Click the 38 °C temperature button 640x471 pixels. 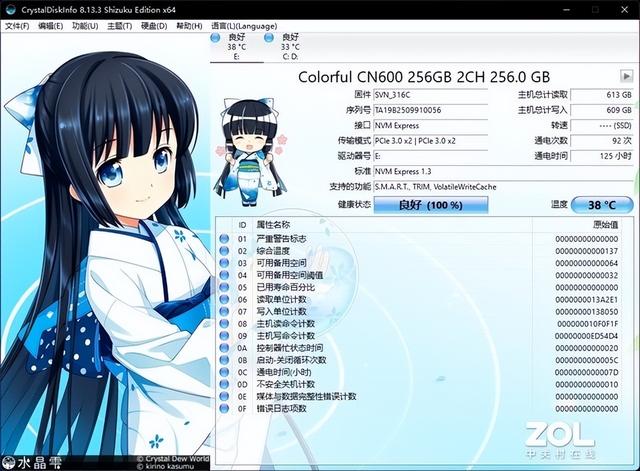(601, 204)
